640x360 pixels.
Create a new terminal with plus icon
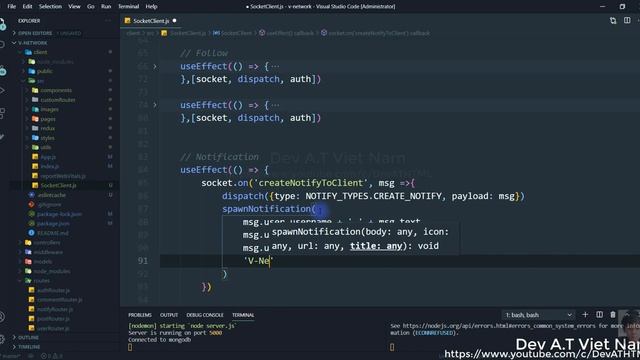[x=585, y=315]
